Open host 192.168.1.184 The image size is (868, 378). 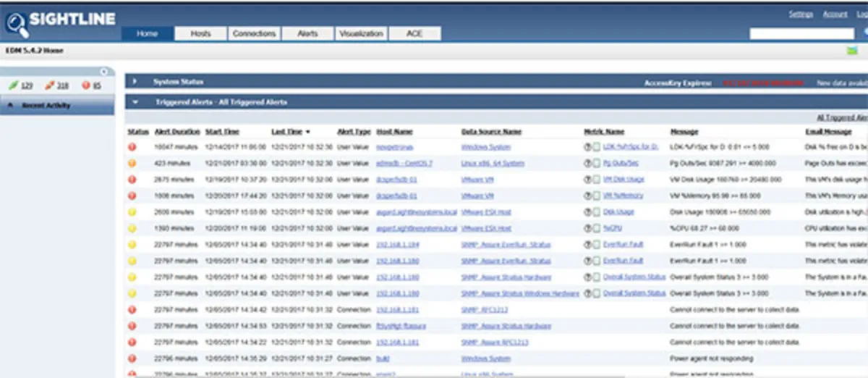coord(397,245)
